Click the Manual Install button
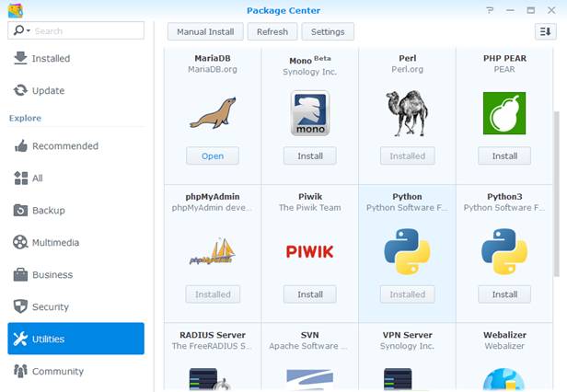The height and width of the screenshot is (392, 567). [205, 32]
